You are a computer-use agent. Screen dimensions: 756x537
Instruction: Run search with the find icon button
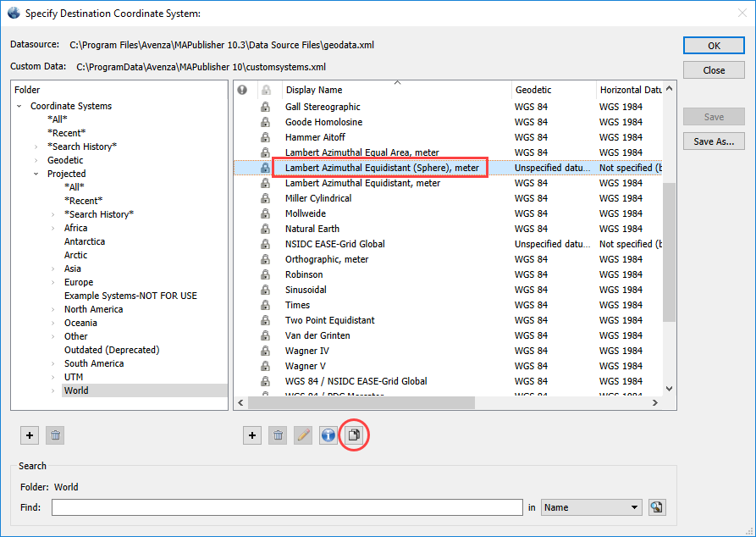tap(657, 507)
